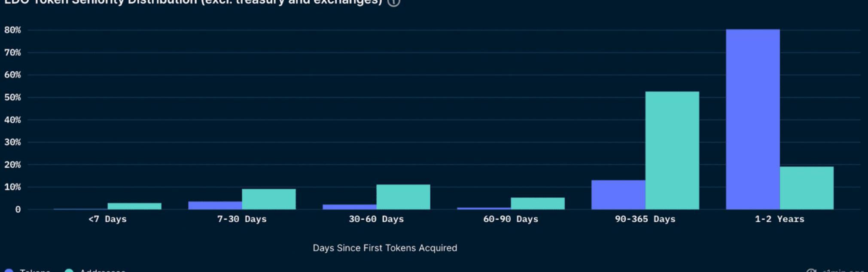Click the "<7 Days" axis label
The width and height of the screenshot is (868, 272).
tap(107, 219)
